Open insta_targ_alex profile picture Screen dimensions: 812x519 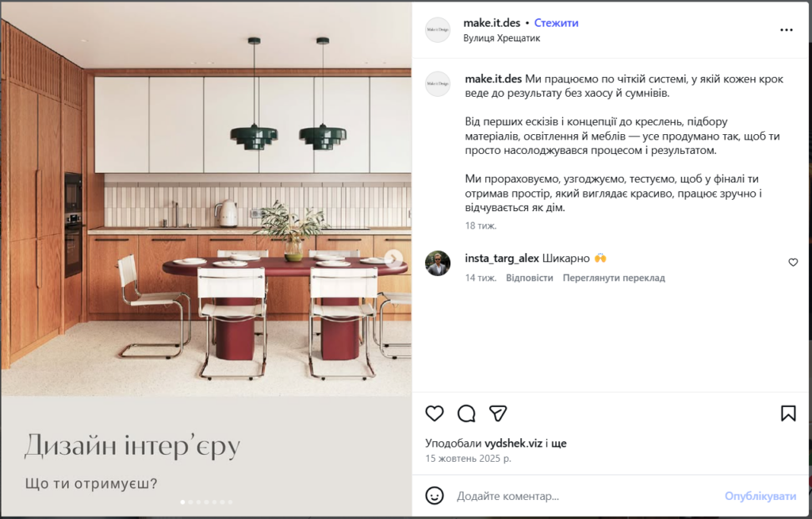click(438, 263)
